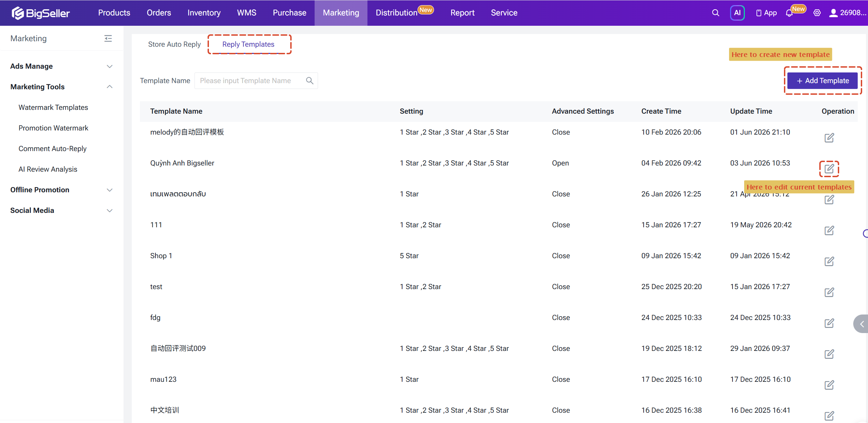
Task: Open the Report menu
Action: [462, 13]
